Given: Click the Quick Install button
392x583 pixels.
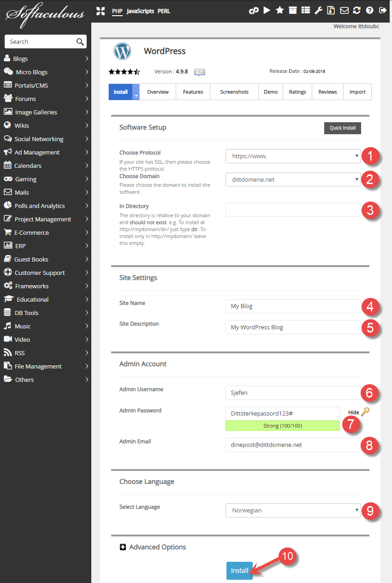Looking at the screenshot, I should click(x=343, y=128).
